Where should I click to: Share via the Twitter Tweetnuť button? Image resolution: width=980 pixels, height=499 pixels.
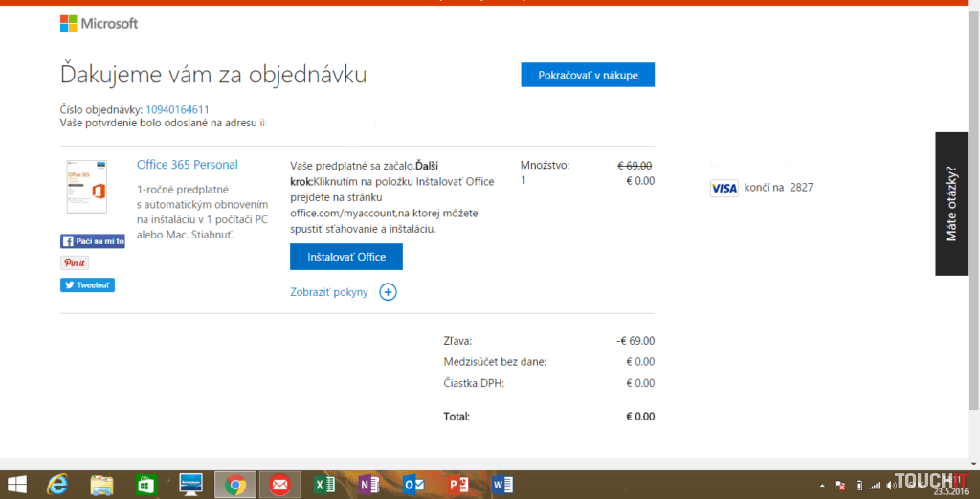[x=87, y=284]
